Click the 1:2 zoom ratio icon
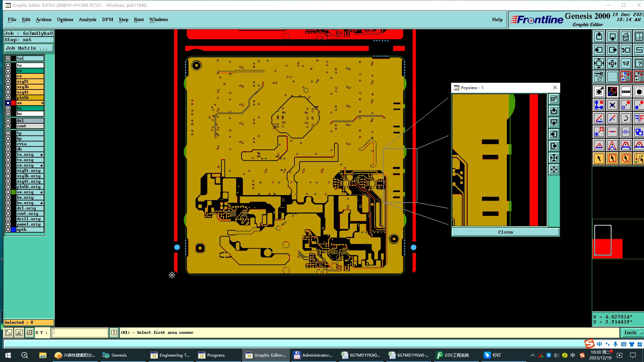This screenshot has width=644, height=362. pos(626,63)
